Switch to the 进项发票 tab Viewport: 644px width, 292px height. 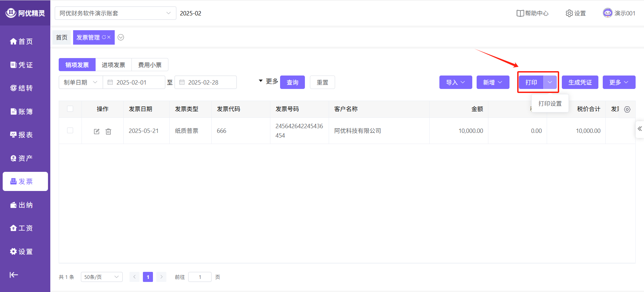(113, 65)
